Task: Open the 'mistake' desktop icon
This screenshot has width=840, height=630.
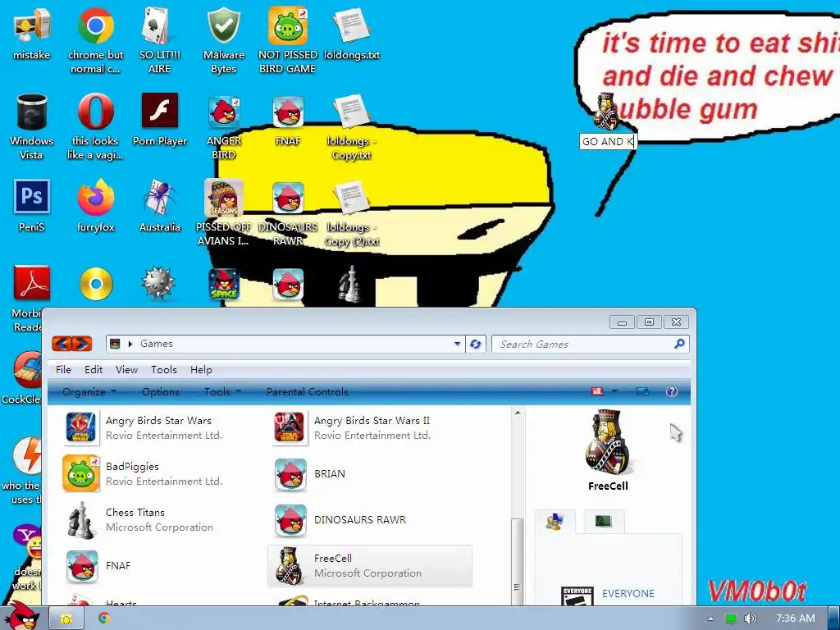Action: (x=32, y=33)
